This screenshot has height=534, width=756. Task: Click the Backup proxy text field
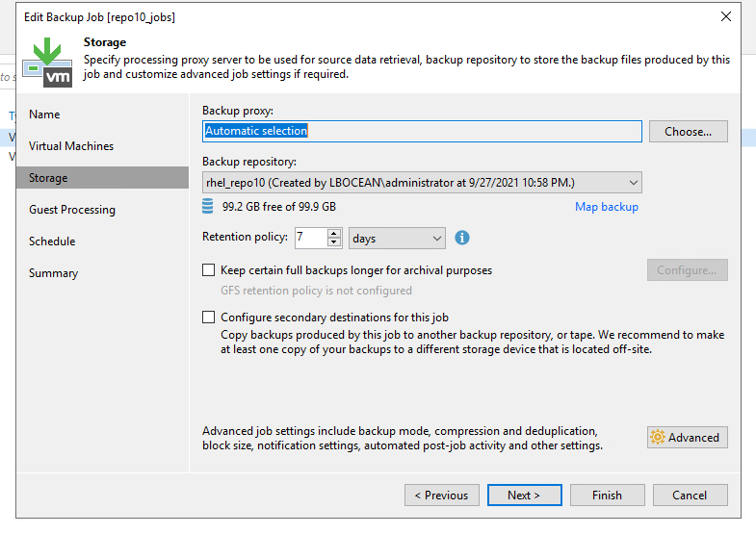pyautogui.click(x=421, y=131)
